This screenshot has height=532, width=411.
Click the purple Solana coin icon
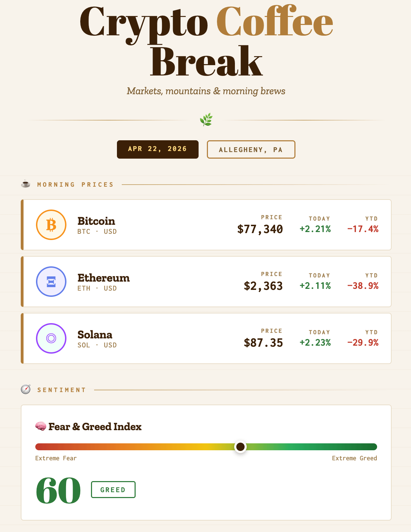pyautogui.click(x=51, y=338)
